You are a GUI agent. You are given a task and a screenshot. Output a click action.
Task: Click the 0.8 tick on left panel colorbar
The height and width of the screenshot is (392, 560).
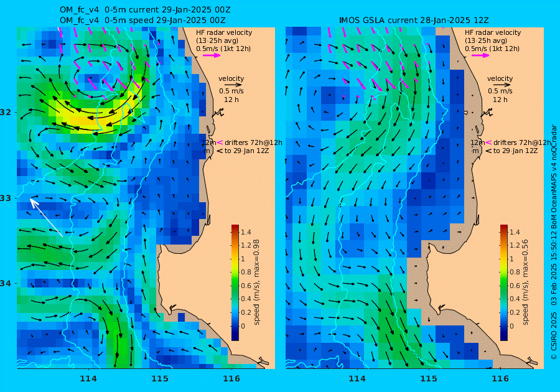click(x=246, y=272)
